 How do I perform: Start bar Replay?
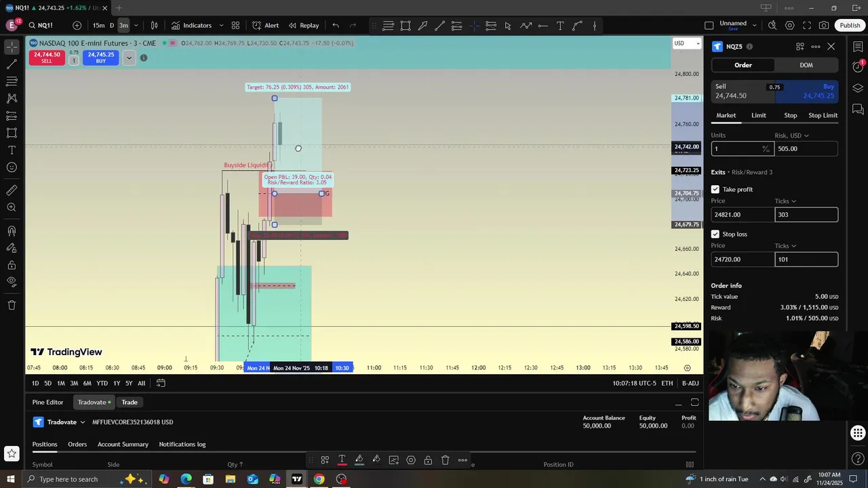(x=303, y=25)
